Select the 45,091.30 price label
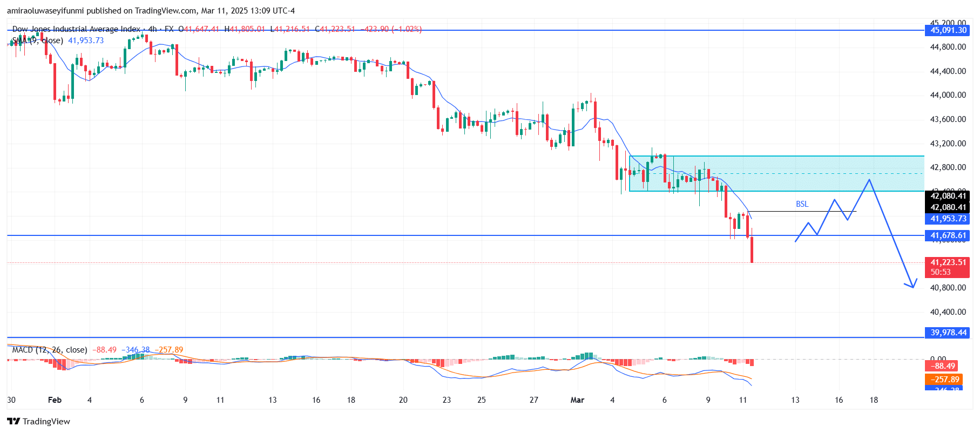 [948, 30]
